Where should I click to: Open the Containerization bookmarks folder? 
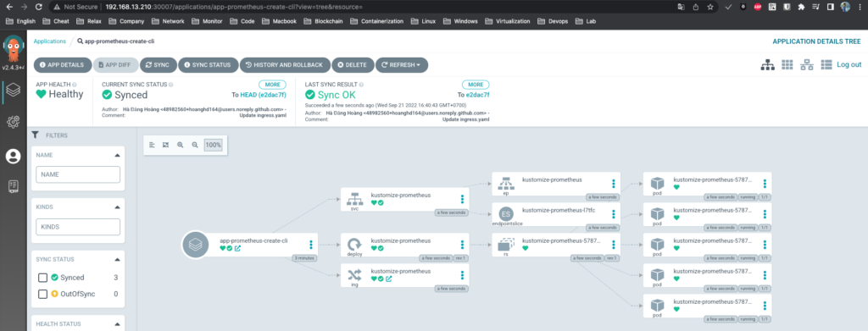coord(377,21)
